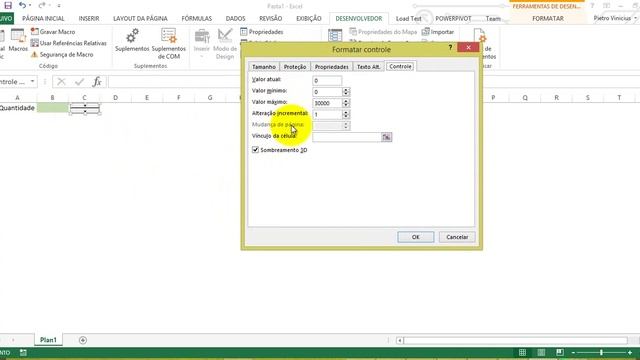Click the Importar button
The height and width of the screenshot is (360, 640).
click(438, 31)
